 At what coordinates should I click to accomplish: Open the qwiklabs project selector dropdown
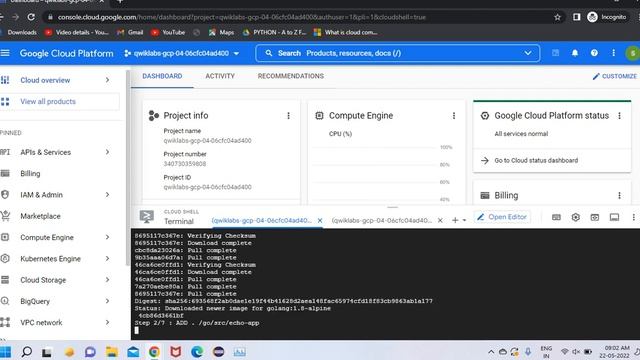(x=182, y=53)
